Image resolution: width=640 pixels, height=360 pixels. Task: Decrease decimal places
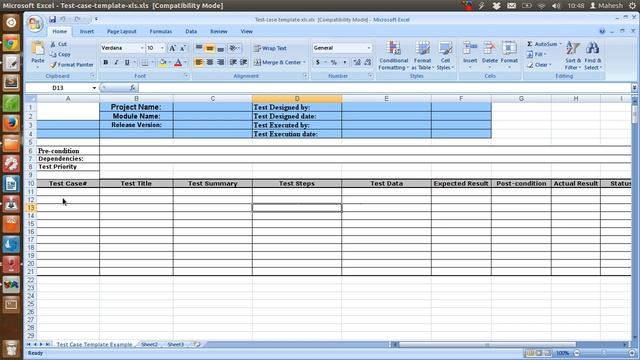[x=368, y=62]
